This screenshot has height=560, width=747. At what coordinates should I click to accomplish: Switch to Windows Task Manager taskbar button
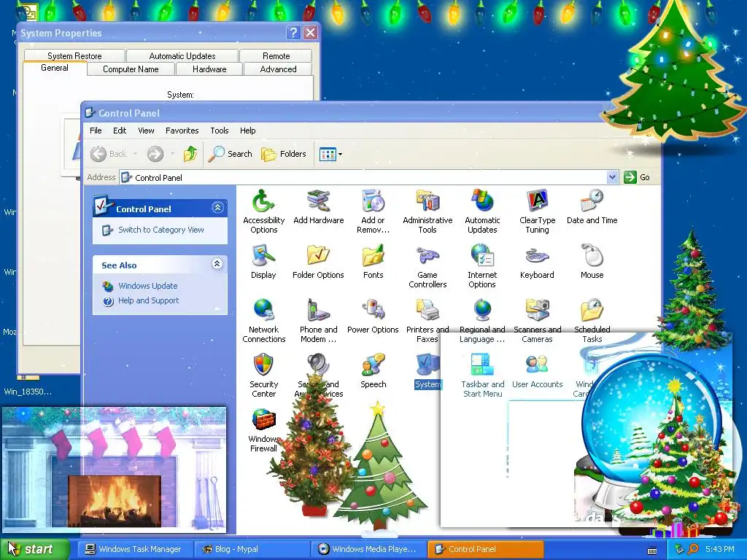(x=134, y=549)
